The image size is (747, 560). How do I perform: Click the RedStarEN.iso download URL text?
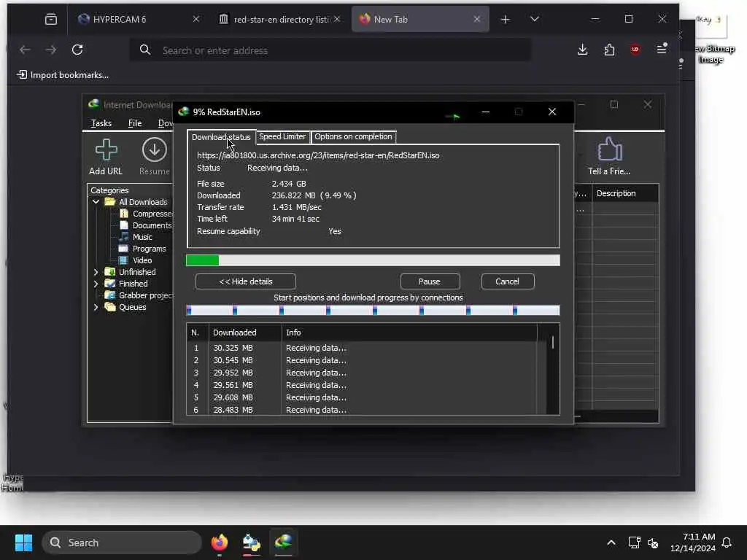(x=318, y=155)
